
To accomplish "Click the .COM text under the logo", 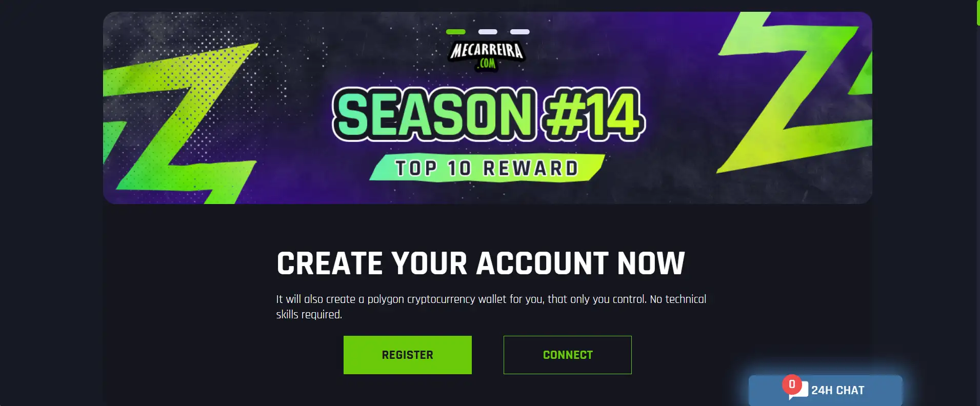I will [487, 64].
